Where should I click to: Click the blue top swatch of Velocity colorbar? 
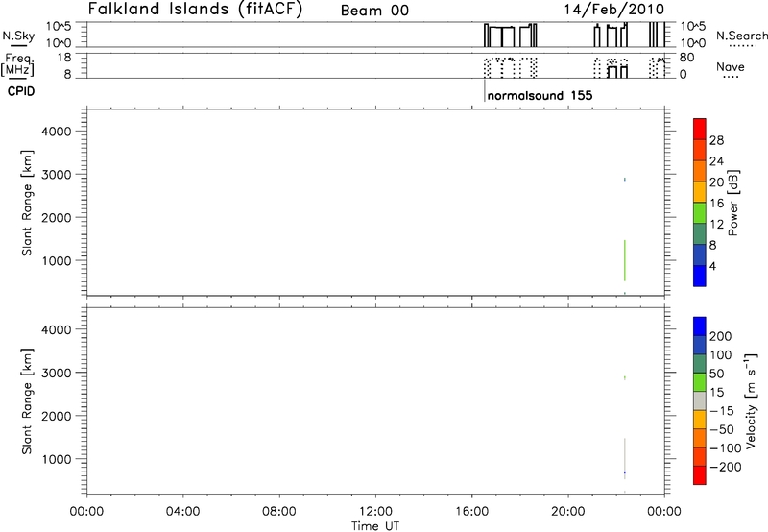pos(700,326)
